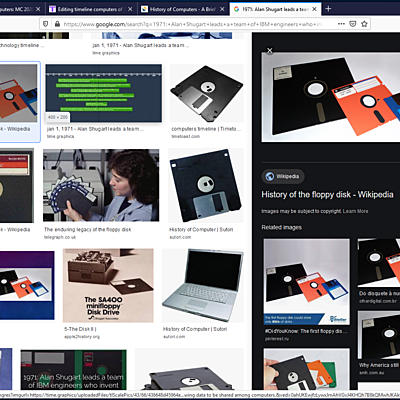Open a new browser tab with plus button
The image size is (400, 400).
(x=328, y=9)
